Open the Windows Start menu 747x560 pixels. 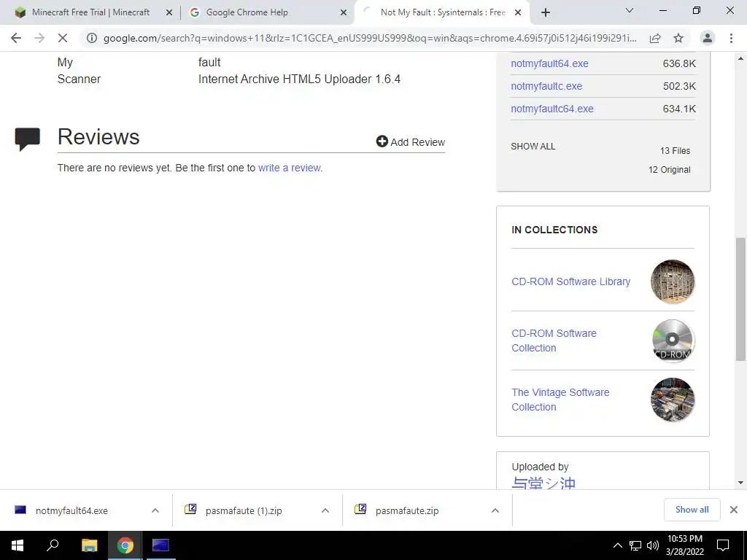18,545
